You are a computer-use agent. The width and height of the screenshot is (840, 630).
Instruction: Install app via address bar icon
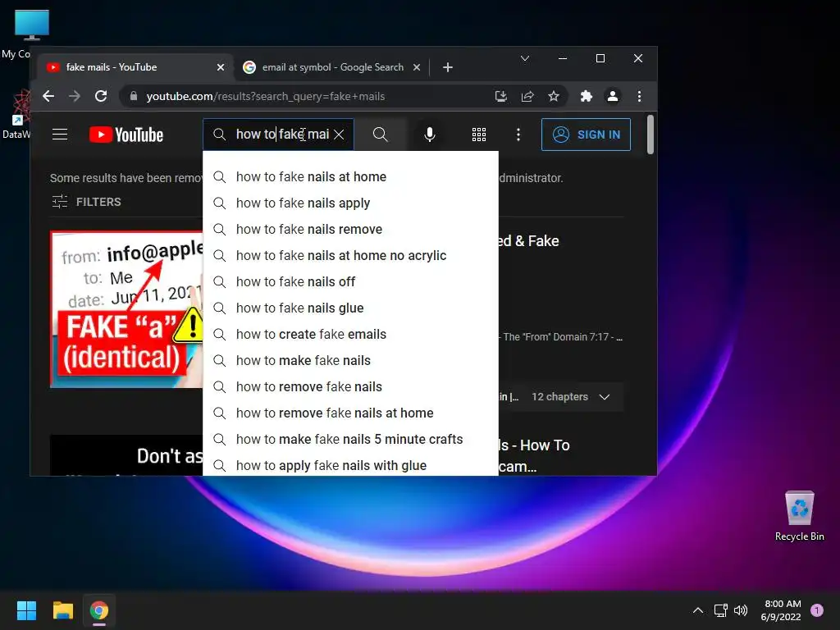pyautogui.click(x=501, y=97)
